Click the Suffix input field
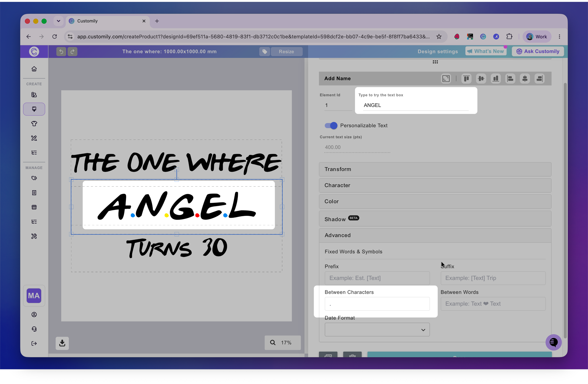 493,278
